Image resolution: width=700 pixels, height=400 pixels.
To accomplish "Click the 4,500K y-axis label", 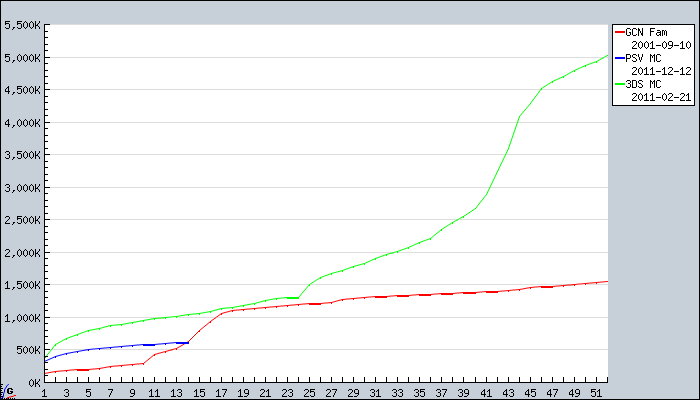I will (22, 90).
